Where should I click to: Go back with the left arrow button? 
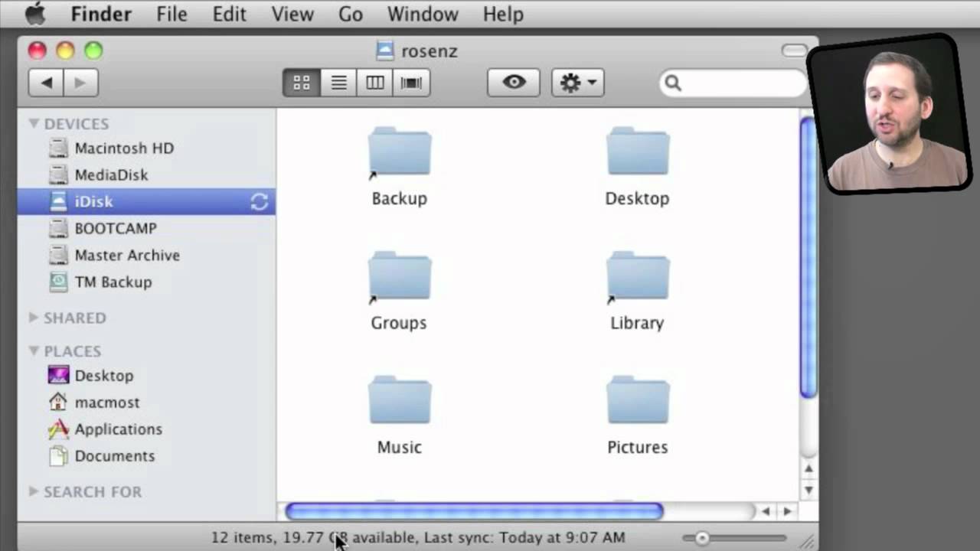(47, 83)
